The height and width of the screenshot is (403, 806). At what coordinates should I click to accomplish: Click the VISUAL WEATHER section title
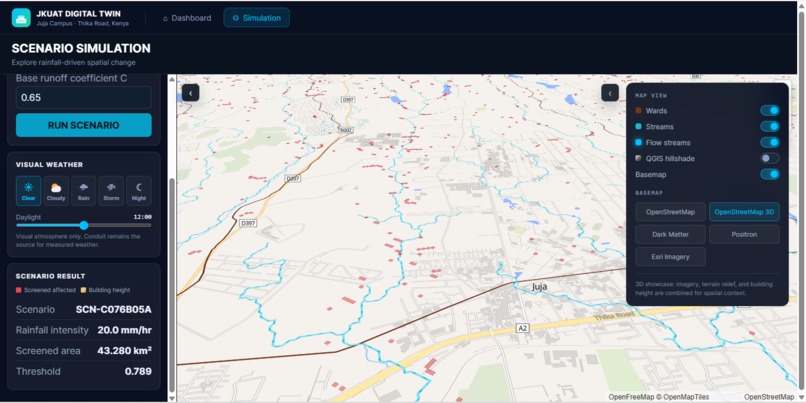[x=49, y=164]
